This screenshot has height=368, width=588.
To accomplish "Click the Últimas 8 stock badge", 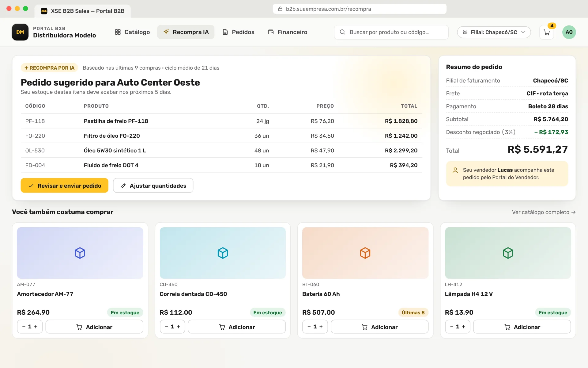I will click(413, 312).
